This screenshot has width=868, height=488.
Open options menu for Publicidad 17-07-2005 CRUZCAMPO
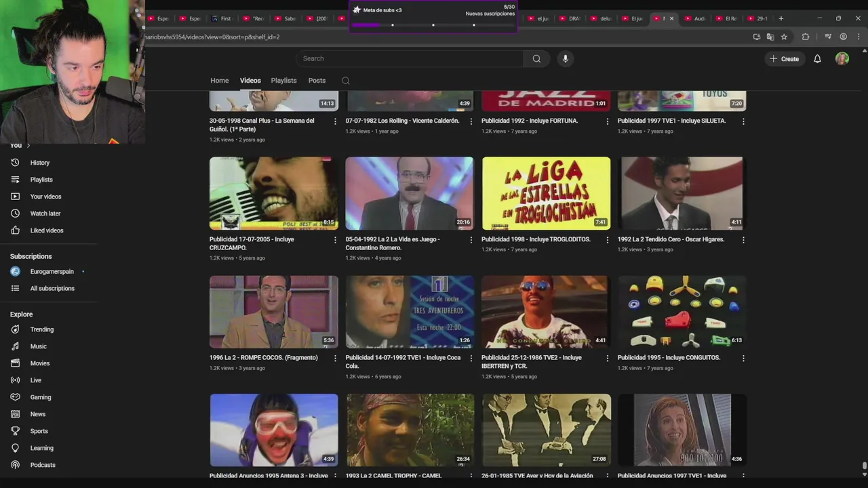(x=335, y=240)
